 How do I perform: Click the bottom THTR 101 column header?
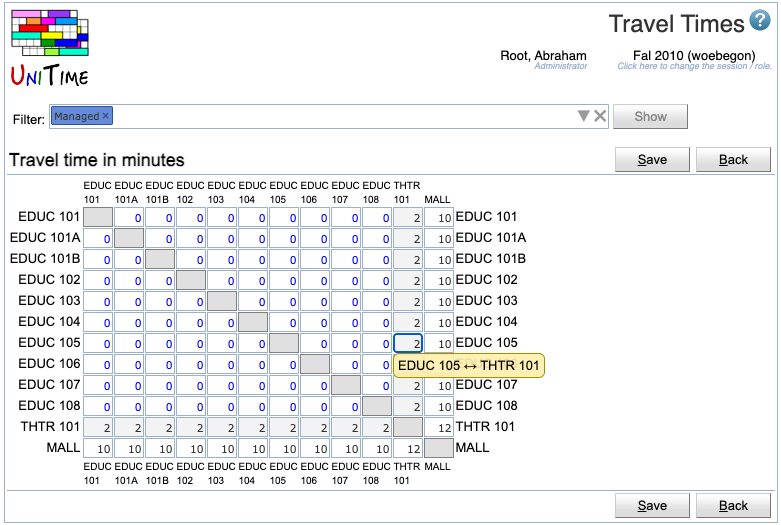pos(407,473)
